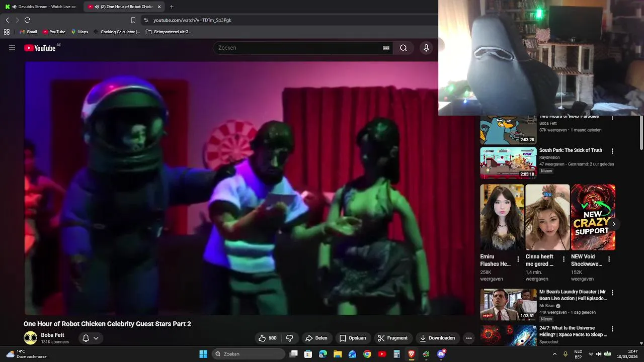
Task: Go back in browser history
Action: tap(7, 20)
